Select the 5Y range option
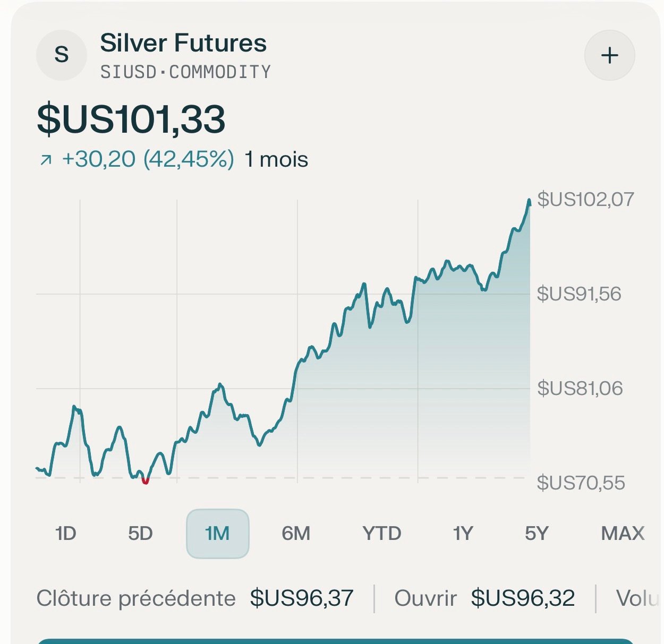This screenshot has height=644, width=664. pyautogui.click(x=537, y=533)
